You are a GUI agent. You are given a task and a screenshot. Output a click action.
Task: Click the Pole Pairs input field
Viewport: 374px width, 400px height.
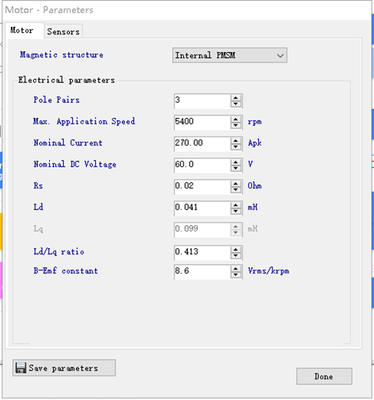(202, 101)
